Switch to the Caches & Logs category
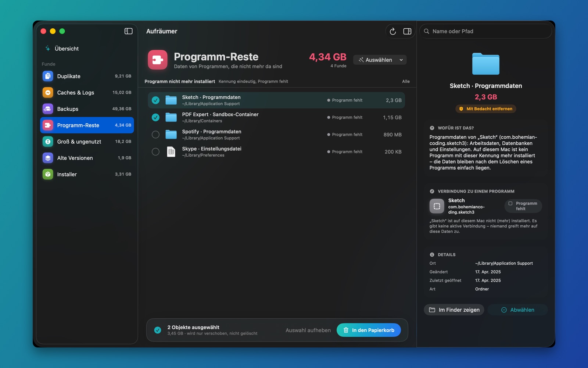Viewport: 588px width, 368px height. coord(87,93)
